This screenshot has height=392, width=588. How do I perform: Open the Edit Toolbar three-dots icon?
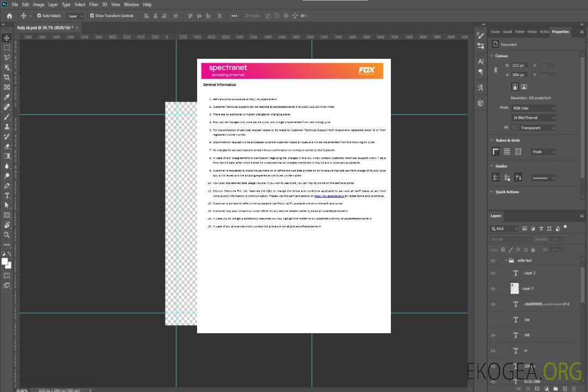pos(7,244)
